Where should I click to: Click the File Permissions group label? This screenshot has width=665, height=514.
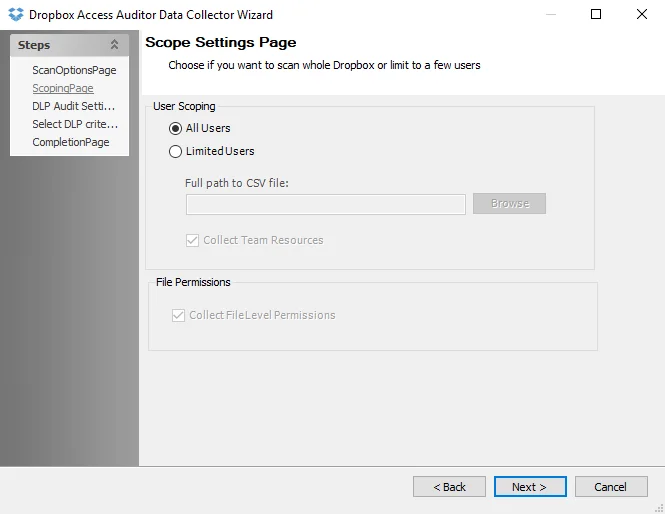pos(193,282)
